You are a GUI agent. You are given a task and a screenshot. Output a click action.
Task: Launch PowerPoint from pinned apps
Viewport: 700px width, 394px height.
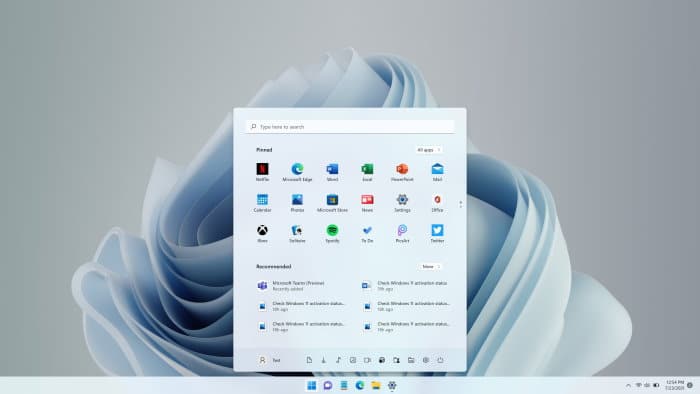click(402, 172)
